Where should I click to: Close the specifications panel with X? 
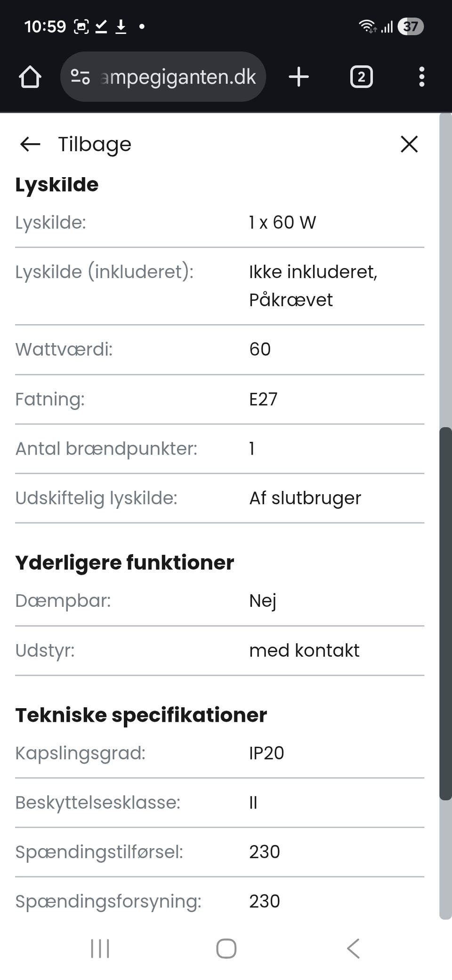pos(409,144)
